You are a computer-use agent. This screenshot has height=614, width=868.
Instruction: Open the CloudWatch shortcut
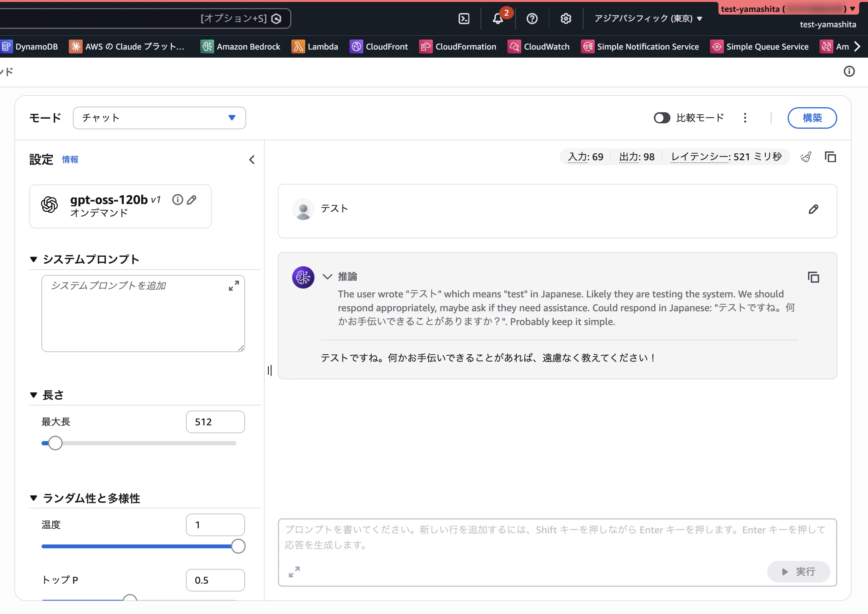[539, 46]
